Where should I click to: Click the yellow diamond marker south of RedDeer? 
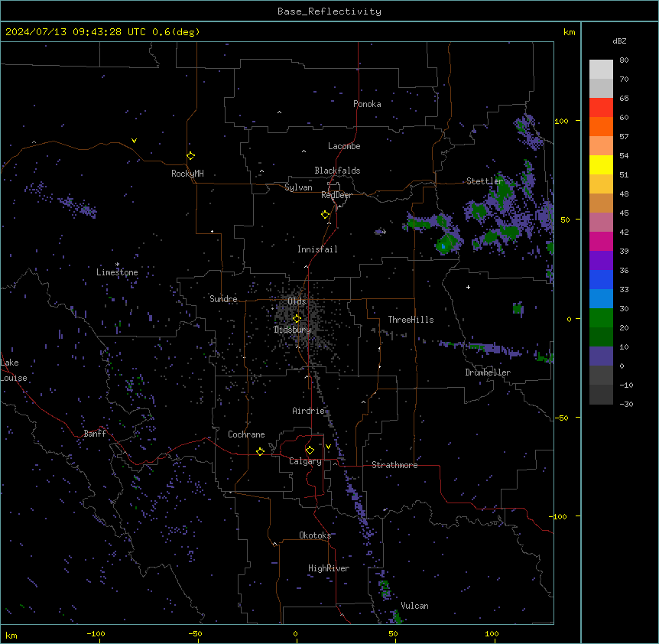(x=326, y=215)
